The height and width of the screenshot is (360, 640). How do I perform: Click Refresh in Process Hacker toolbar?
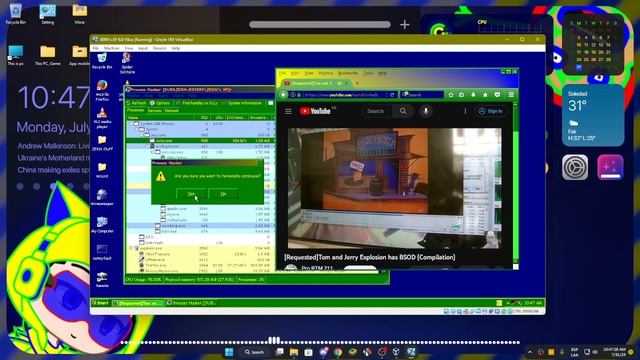pos(136,103)
